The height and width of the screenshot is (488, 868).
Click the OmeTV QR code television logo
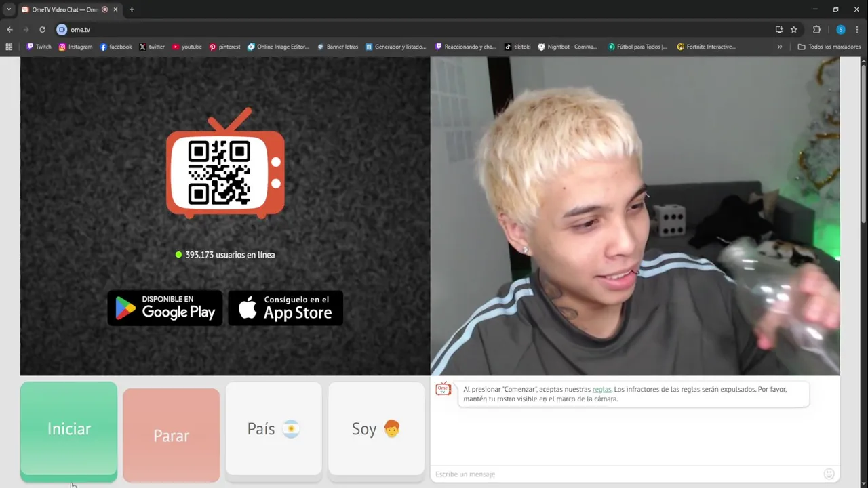tap(225, 163)
